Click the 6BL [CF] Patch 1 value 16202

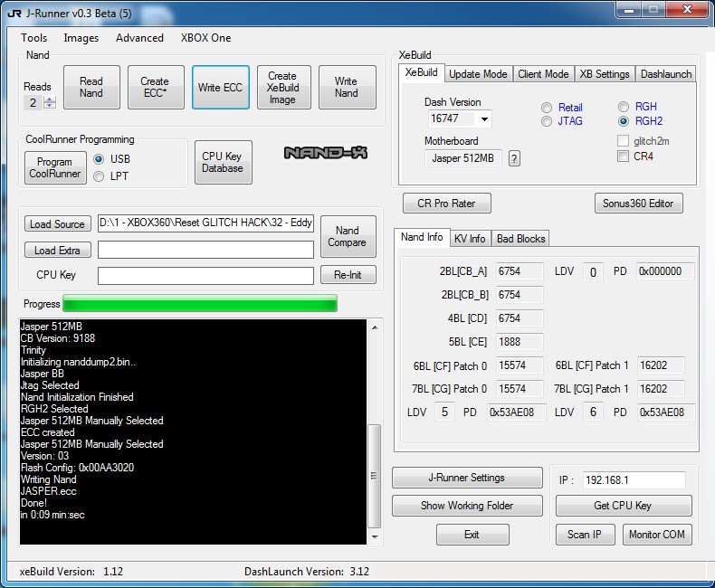point(661,365)
